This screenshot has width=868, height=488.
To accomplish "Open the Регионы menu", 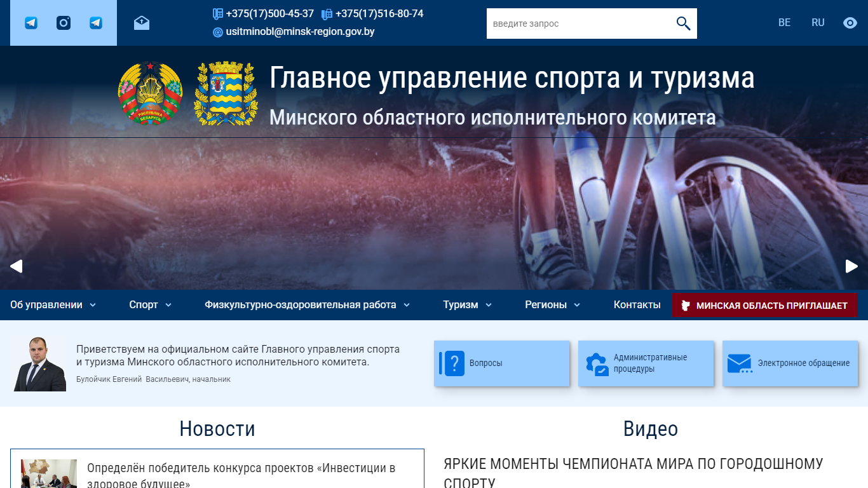I will pos(546,305).
